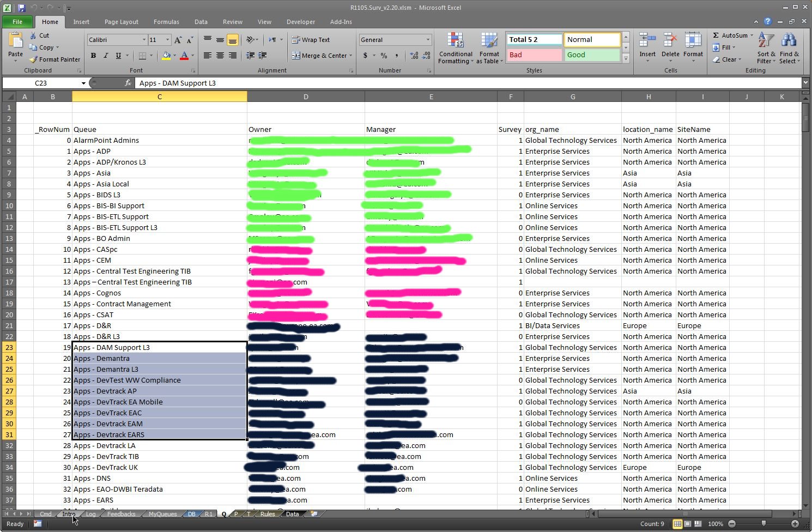
Task: Click the formula bar text
Action: click(x=178, y=83)
